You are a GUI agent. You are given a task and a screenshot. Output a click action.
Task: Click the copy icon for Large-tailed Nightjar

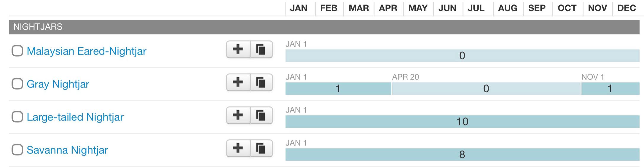click(x=261, y=115)
